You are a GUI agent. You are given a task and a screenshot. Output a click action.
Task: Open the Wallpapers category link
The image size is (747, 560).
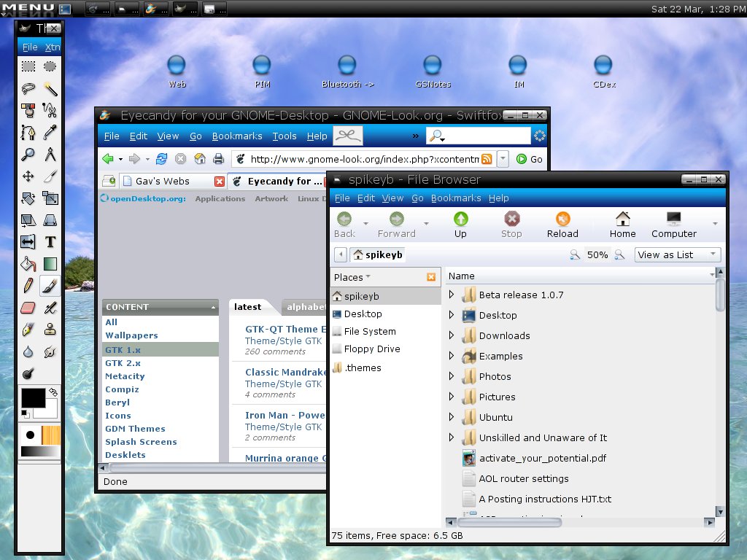click(x=131, y=335)
